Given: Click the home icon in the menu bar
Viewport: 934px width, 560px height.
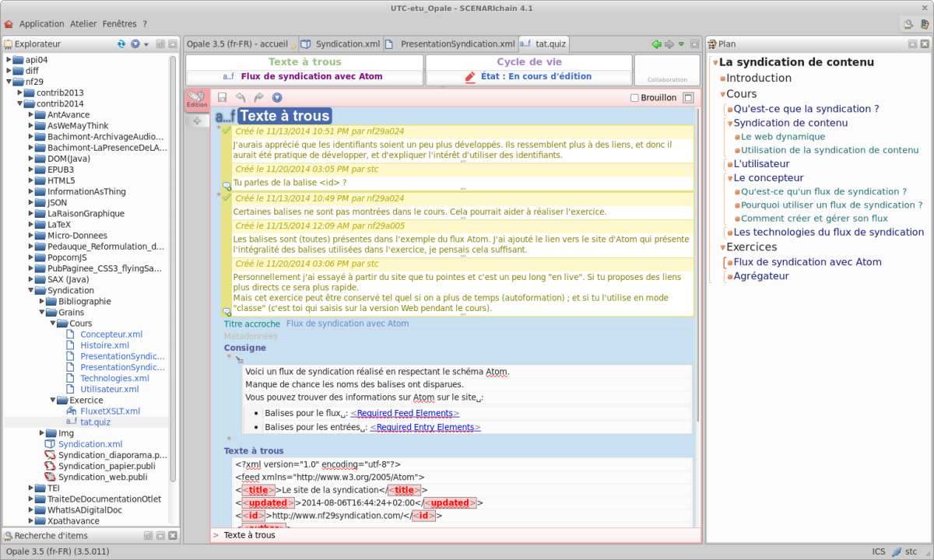Looking at the screenshot, I should (9, 24).
